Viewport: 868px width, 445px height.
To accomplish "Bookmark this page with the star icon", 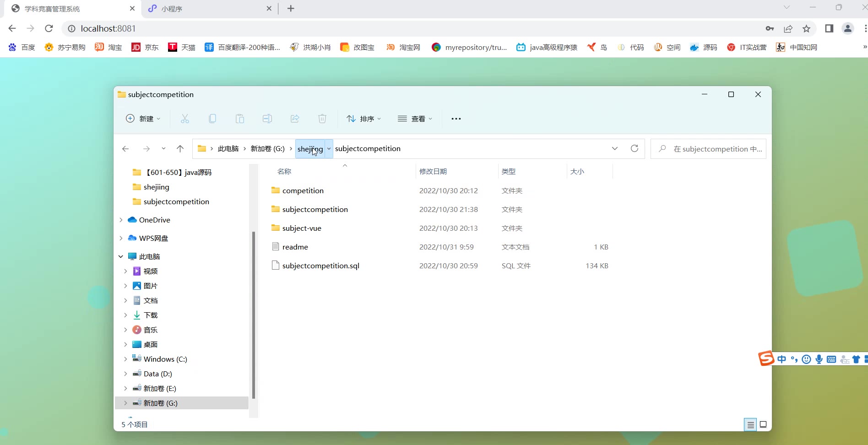I will [807, 29].
